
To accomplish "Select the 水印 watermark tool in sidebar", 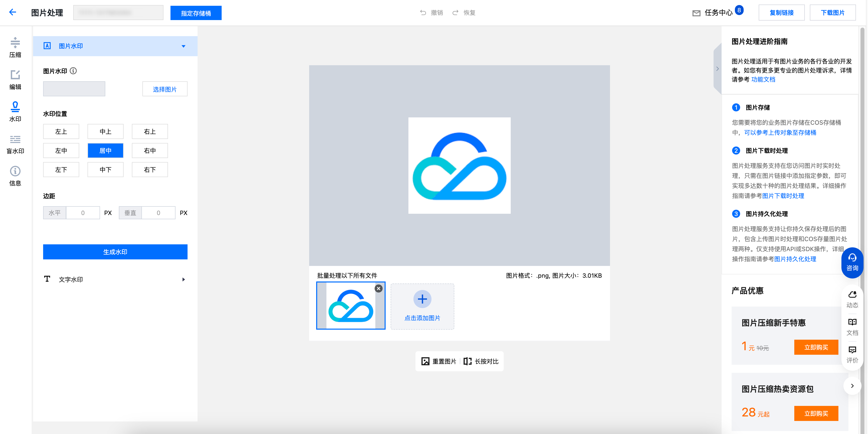I will pos(15,112).
